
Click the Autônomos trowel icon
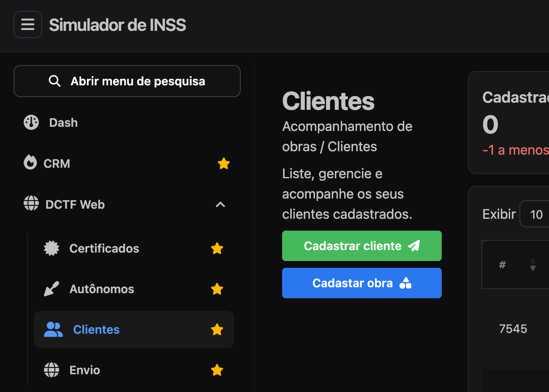(x=52, y=289)
